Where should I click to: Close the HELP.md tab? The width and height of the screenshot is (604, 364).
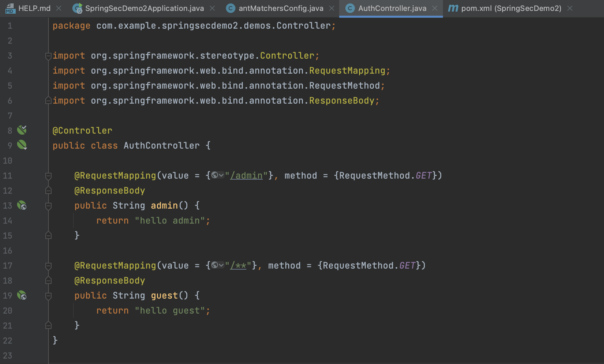click(59, 8)
